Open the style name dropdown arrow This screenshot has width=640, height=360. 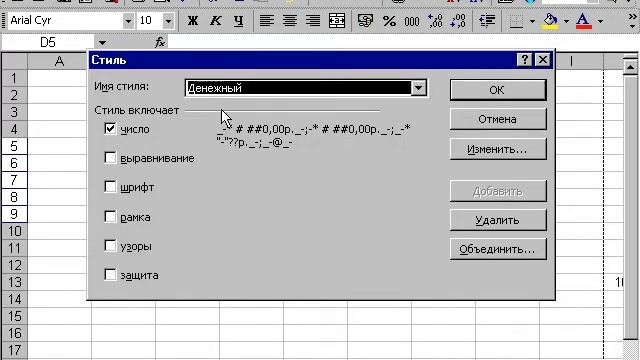point(418,88)
